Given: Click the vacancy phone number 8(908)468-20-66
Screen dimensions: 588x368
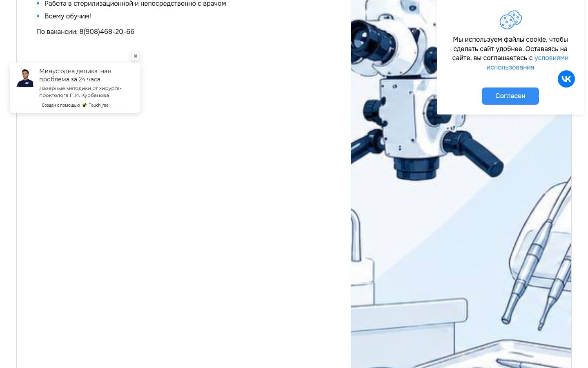Looking at the screenshot, I should (x=107, y=31).
